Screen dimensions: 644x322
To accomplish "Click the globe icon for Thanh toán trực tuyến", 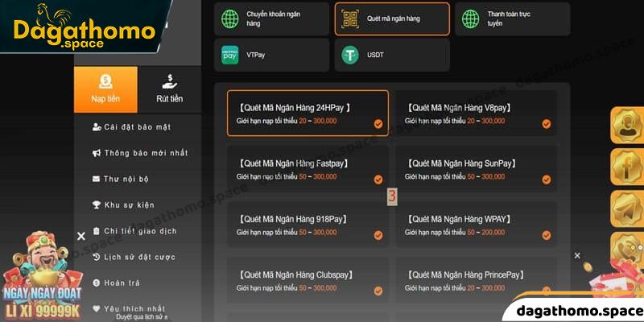I will pyautogui.click(x=471, y=19).
